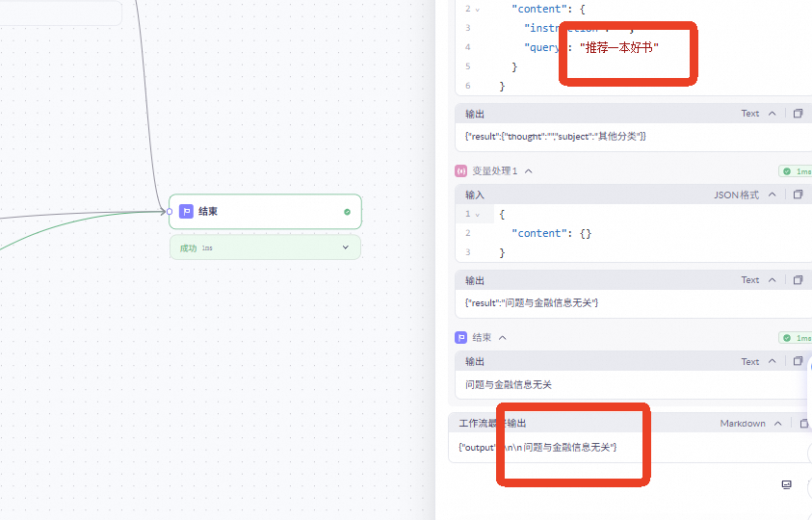812x520 pixels.
Task: Click the "content": {} line in 输入
Action: (551, 233)
